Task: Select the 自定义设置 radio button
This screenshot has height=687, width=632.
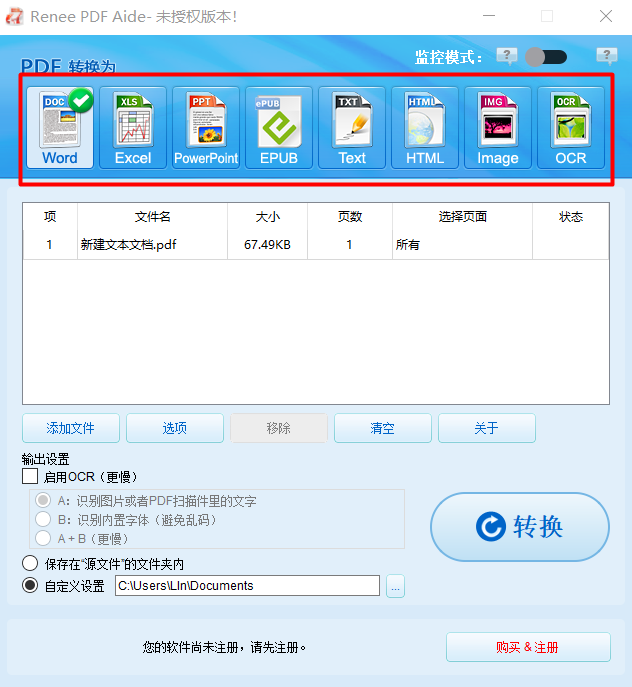Action: 30,585
